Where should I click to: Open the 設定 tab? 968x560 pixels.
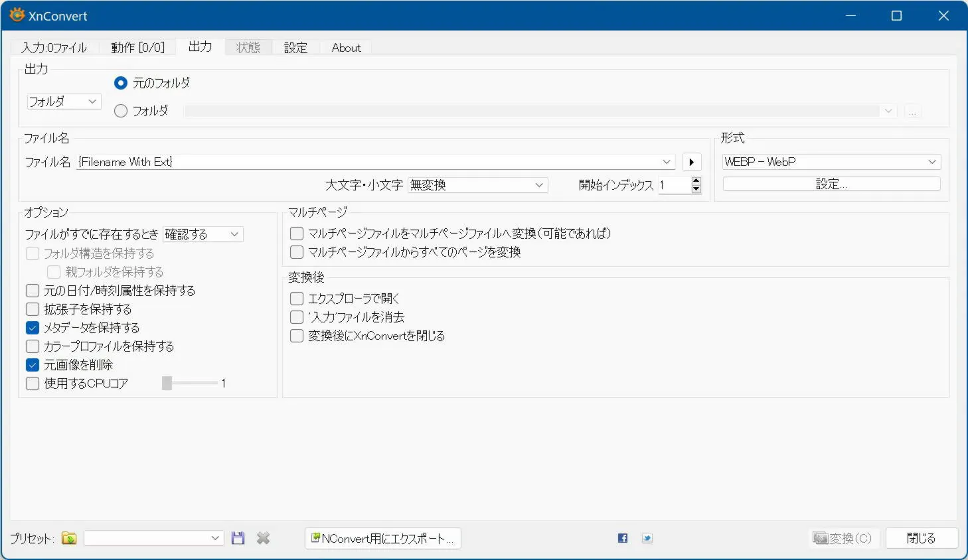click(295, 48)
